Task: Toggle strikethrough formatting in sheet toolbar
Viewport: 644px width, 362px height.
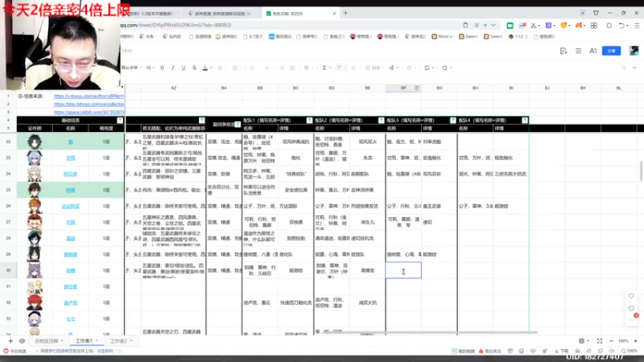Action: (x=194, y=68)
